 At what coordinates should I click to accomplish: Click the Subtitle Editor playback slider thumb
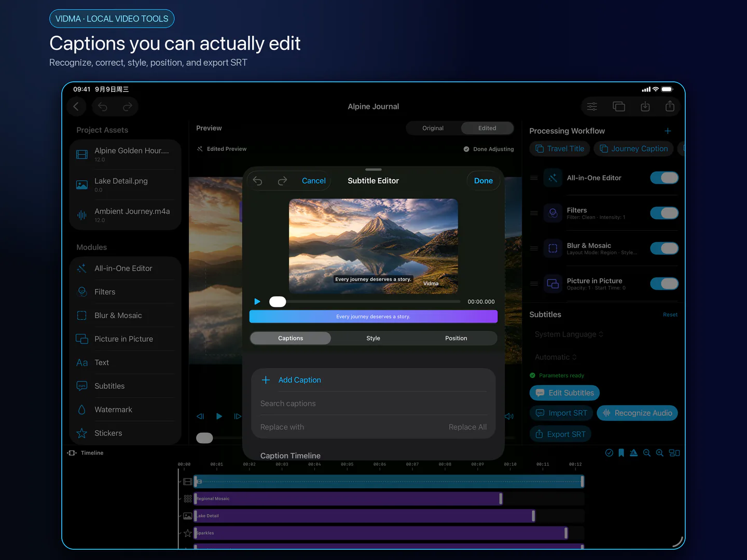click(278, 302)
